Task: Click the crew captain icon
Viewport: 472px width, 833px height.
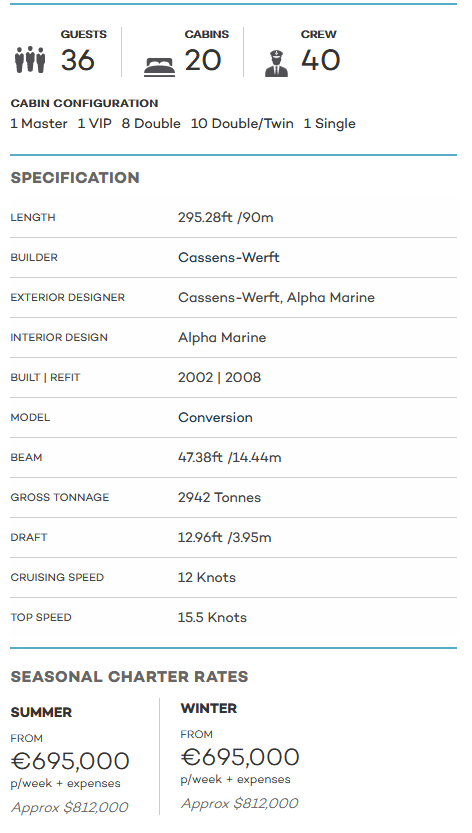Action: click(x=276, y=64)
